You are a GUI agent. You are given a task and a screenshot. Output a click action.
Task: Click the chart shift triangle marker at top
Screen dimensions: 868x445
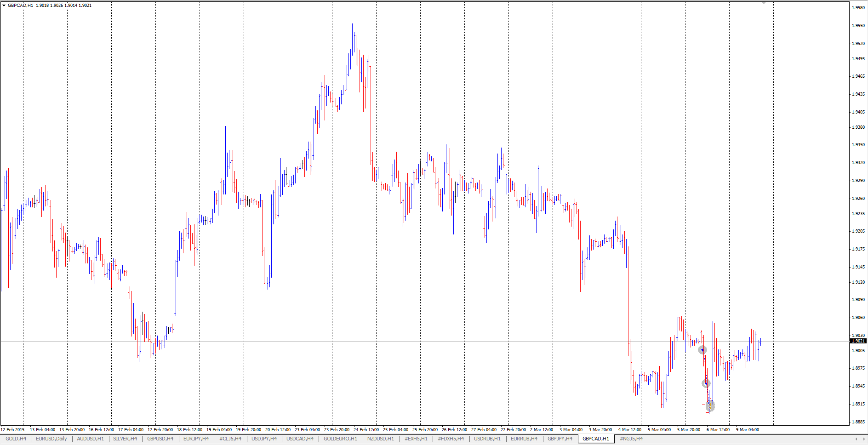click(x=764, y=3)
